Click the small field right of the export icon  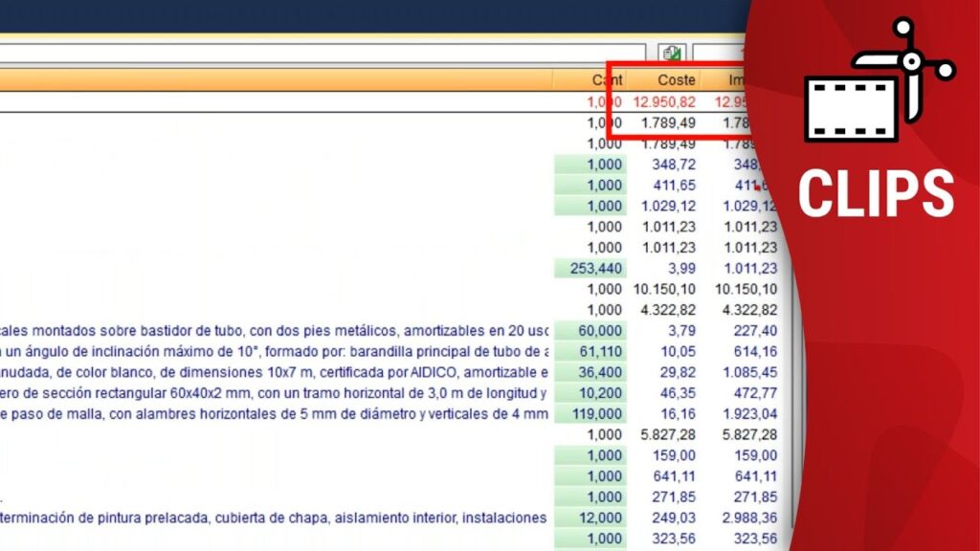click(720, 54)
